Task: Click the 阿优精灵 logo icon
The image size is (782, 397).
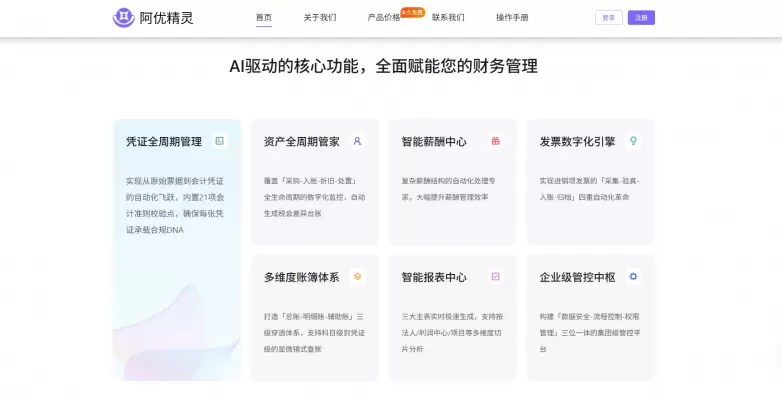Action: [123, 17]
